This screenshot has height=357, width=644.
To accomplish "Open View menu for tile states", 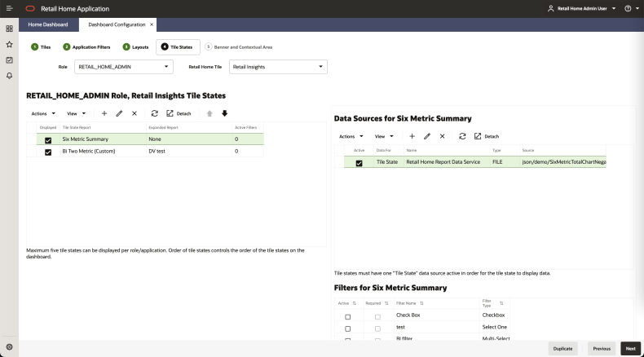I will pyautogui.click(x=77, y=113).
